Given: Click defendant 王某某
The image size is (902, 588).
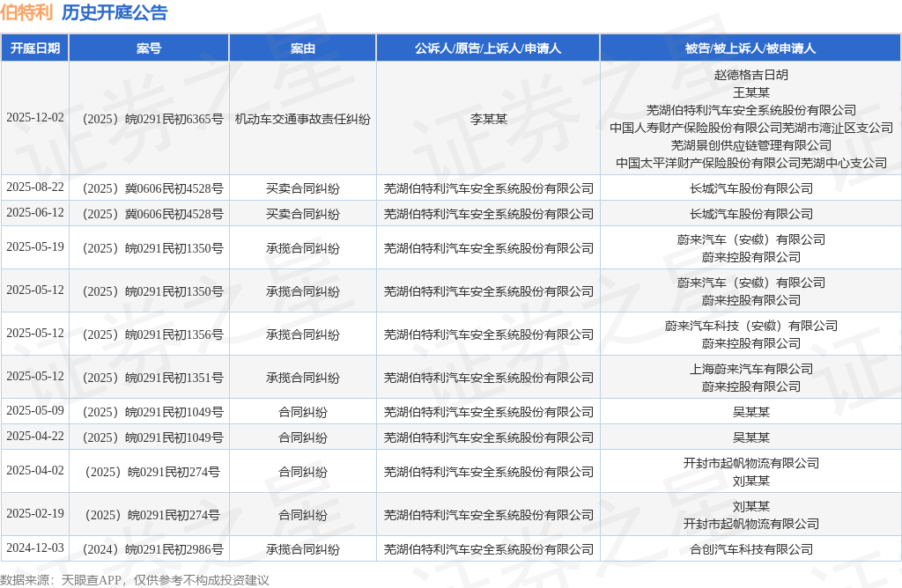Looking at the screenshot, I should pyautogui.click(x=750, y=92).
